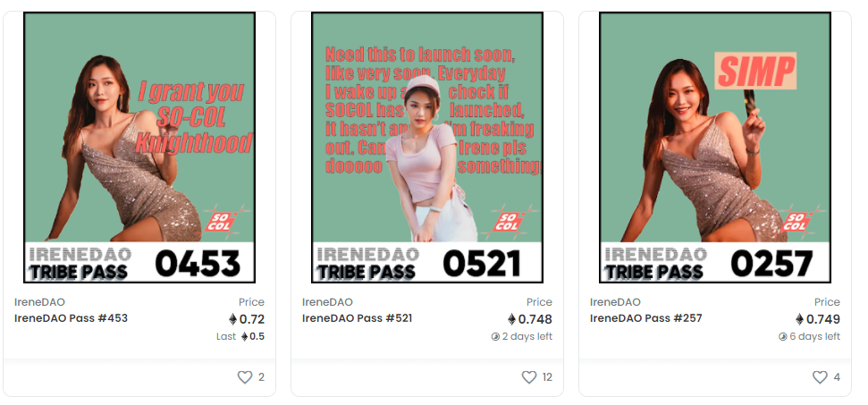The height and width of the screenshot is (405, 868).
Task: Open the IreneDAO Pass #521 title link
Action: click(x=357, y=318)
